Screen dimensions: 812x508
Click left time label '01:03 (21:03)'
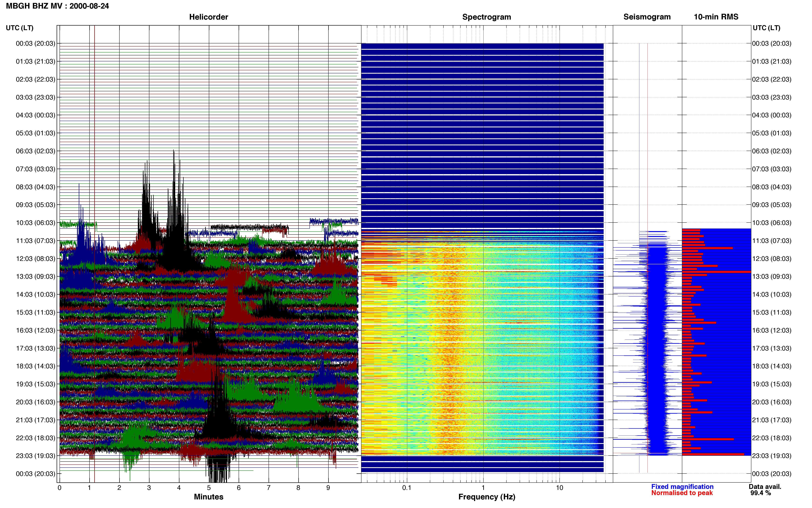36,61
